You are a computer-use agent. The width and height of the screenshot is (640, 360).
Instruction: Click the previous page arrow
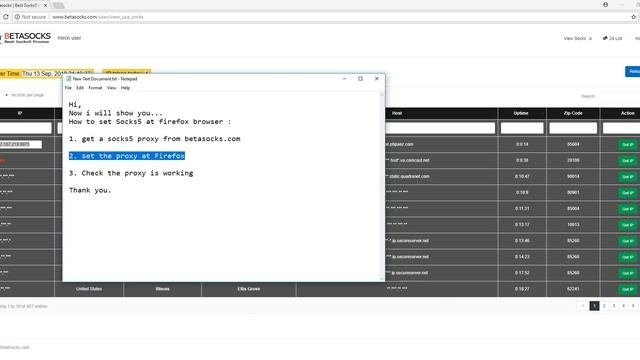click(x=583, y=306)
